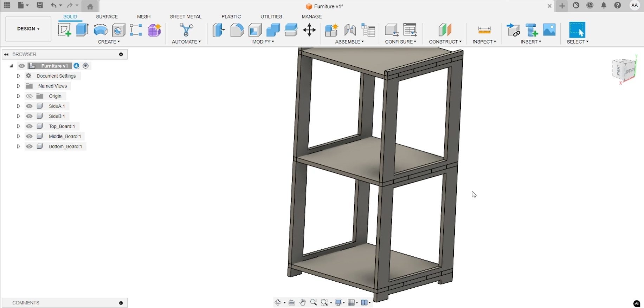
Task: Hide the SideA:1 component
Action: click(29, 106)
